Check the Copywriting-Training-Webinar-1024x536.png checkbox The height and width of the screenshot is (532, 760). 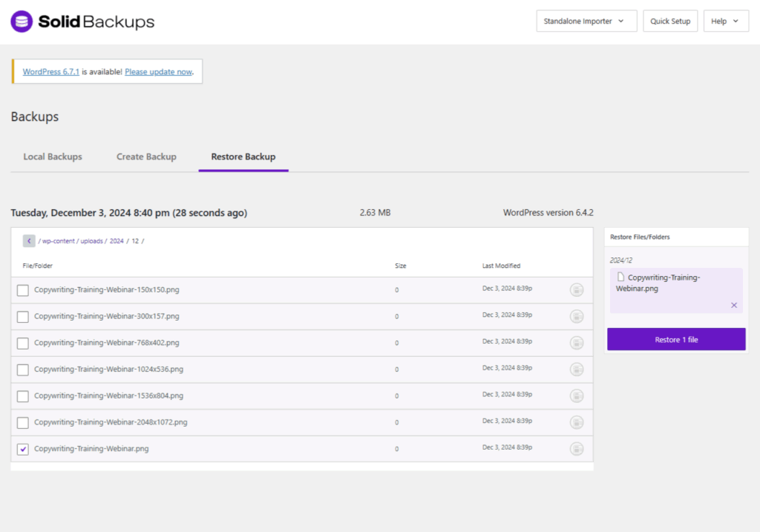click(23, 370)
